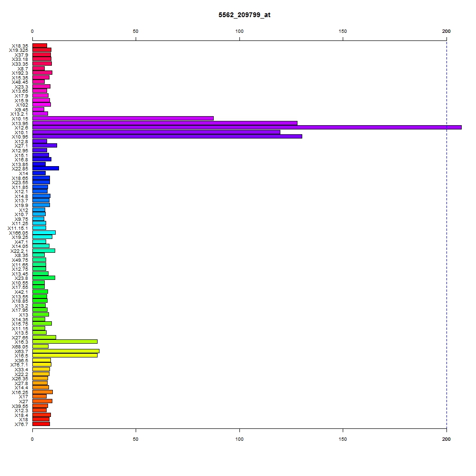Click the bottom axis tick label 100
The height and width of the screenshot is (476, 476).
point(239,439)
